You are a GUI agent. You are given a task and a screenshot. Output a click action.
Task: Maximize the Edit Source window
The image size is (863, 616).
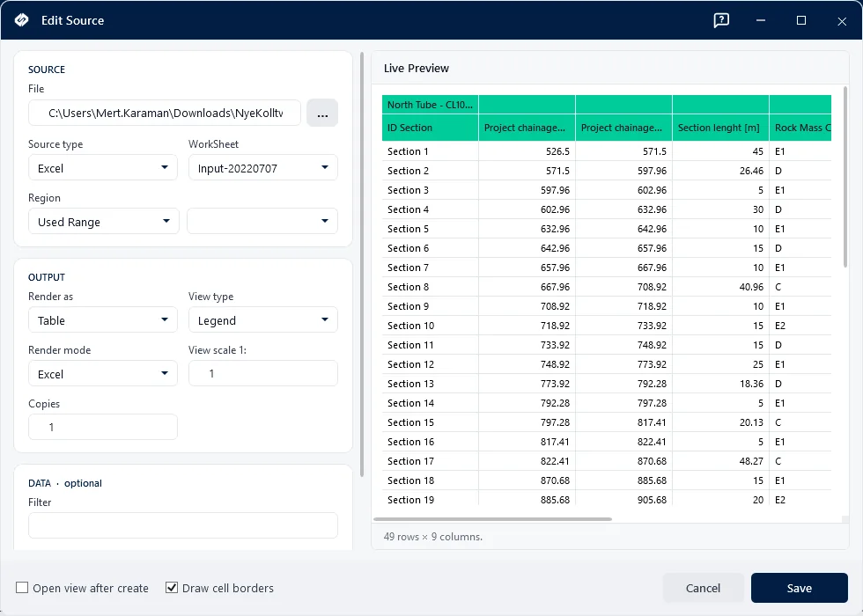tap(801, 20)
